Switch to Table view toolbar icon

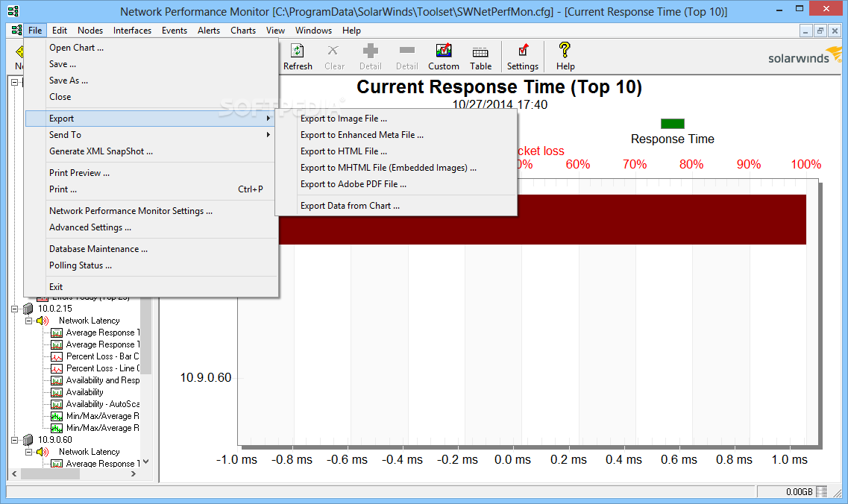tap(480, 52)
